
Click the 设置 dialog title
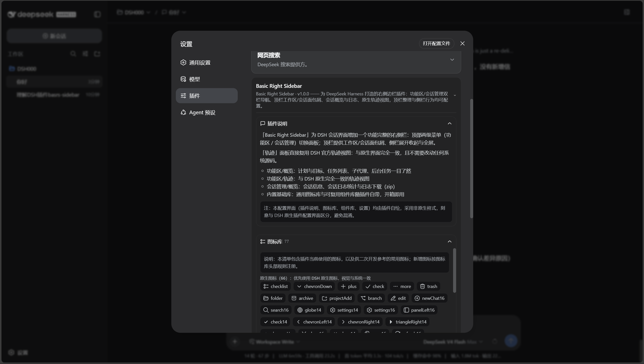[186, 44]
